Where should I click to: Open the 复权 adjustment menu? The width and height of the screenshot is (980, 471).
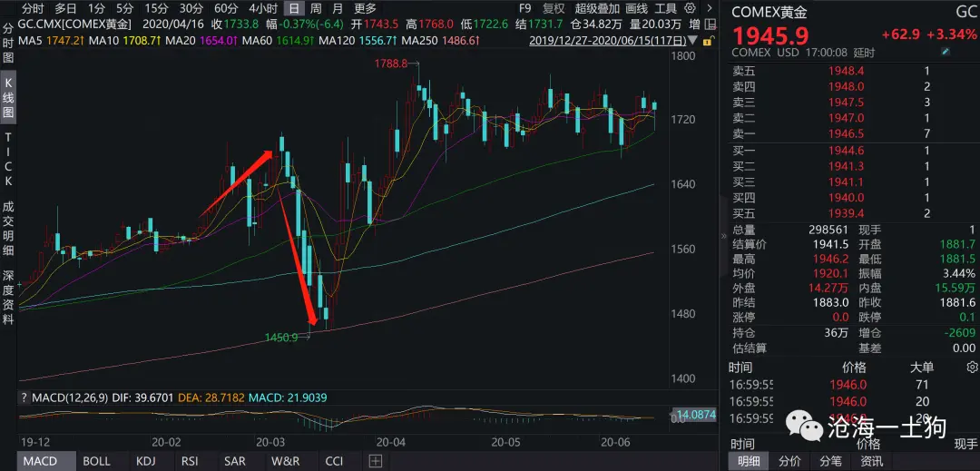pyautogui.click(x=554, y=9)
